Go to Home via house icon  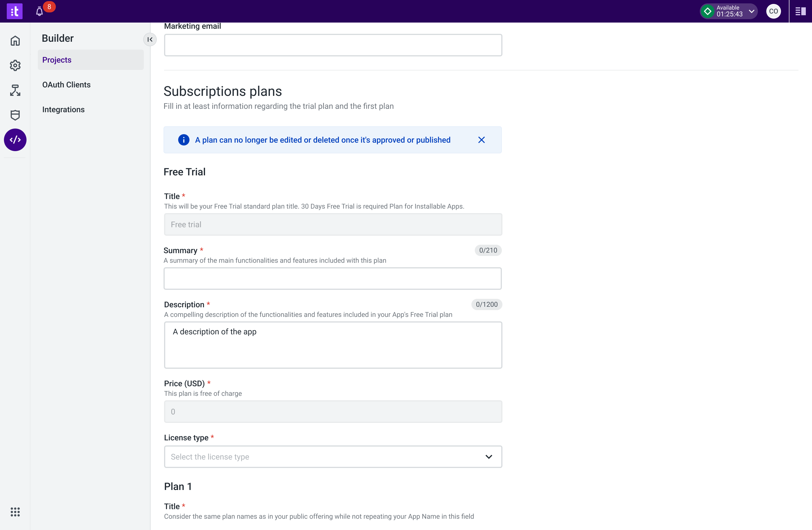(x=15, y=41)
